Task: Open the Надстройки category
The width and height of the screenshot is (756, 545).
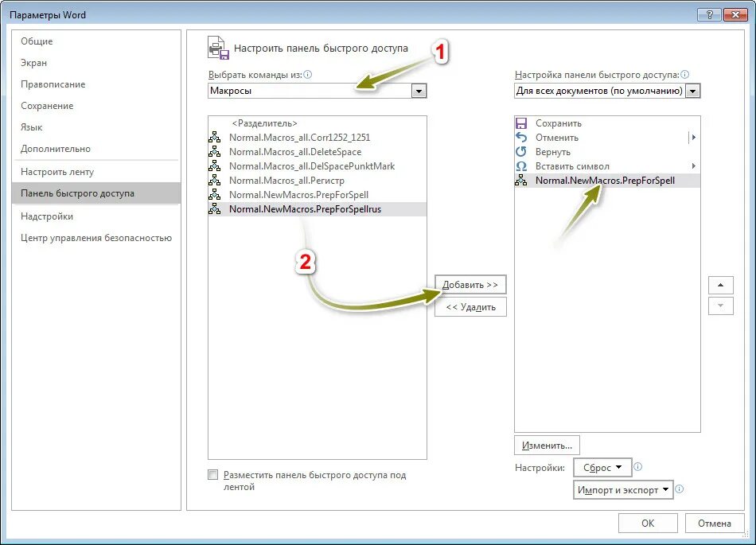Action: coord(96,216)
